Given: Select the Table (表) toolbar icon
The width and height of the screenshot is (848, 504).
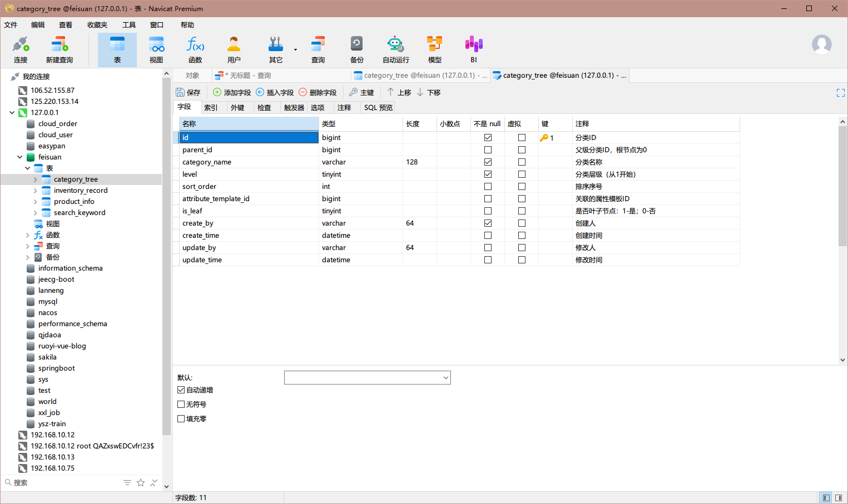Looking at the screenshot, I should (117, 49).
